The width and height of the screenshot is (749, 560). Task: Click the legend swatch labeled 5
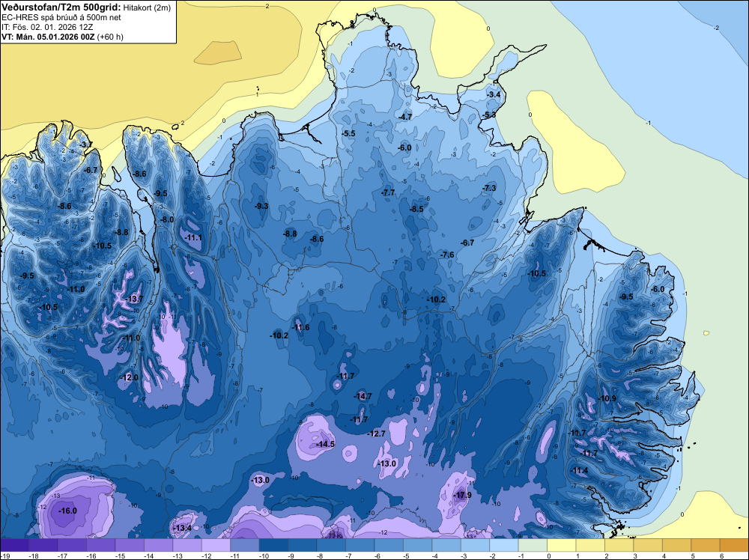coord(706,545)
